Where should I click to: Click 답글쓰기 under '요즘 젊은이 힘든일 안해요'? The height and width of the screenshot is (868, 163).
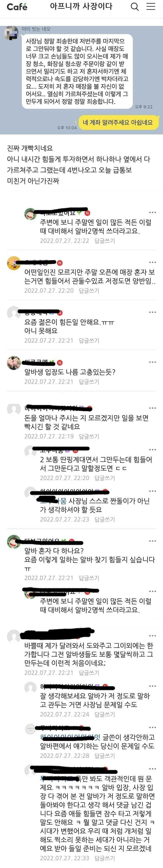click(x=89, y=340)
